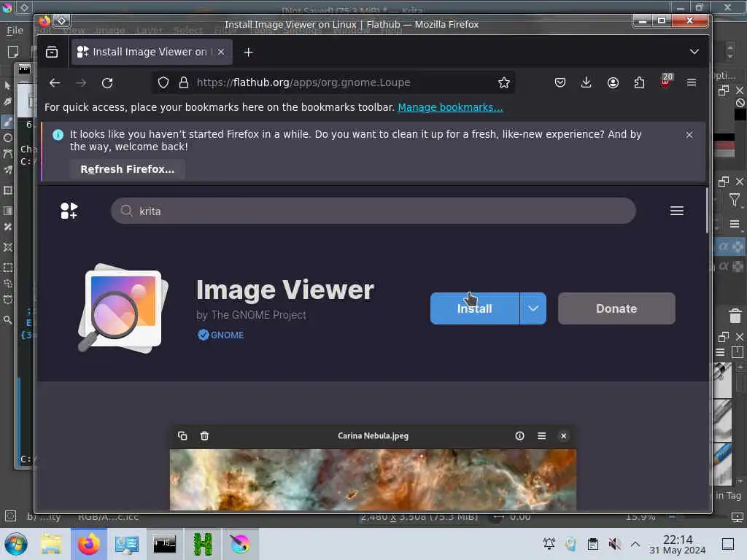
Task: Switch to Firefox in the taskbar
Action: [x=88, y=544]
